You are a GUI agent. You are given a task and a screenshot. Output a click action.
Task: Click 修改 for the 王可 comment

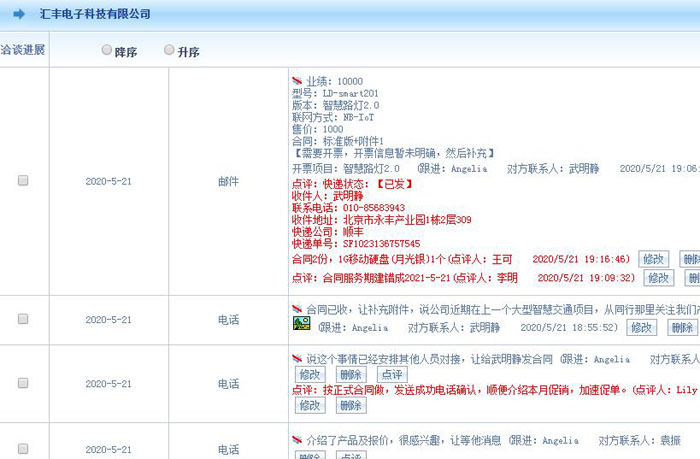[653, 259]
